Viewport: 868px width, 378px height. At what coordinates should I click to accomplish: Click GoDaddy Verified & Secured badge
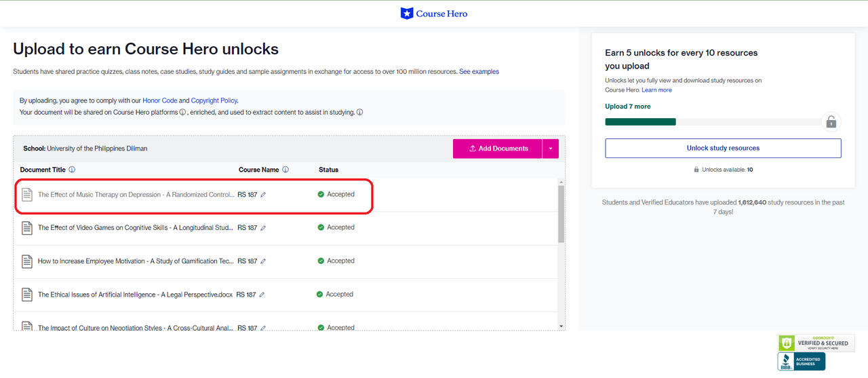tap(816, 343)
